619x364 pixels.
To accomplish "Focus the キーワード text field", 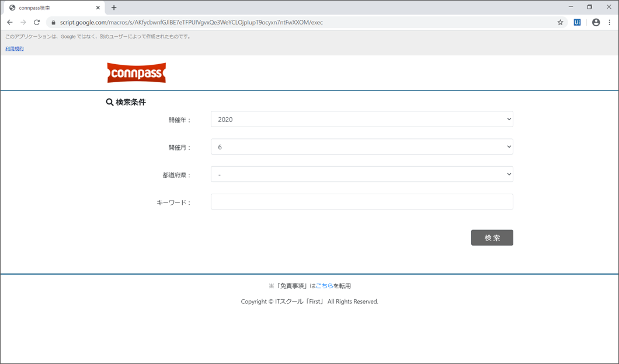I will tap(361, 202).
